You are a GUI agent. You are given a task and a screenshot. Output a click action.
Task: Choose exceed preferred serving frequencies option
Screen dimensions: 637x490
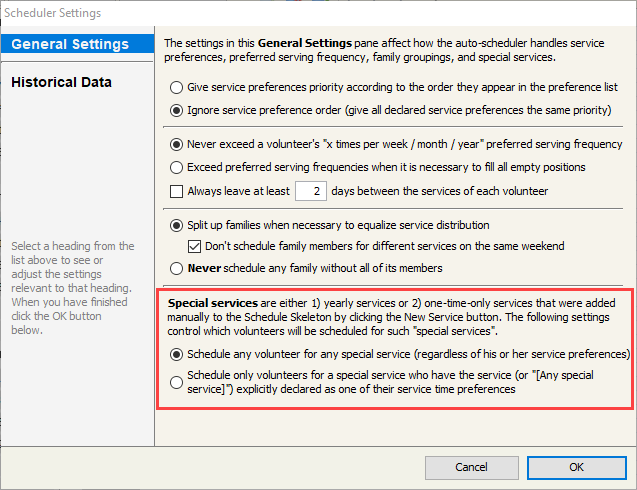point(177,167)
